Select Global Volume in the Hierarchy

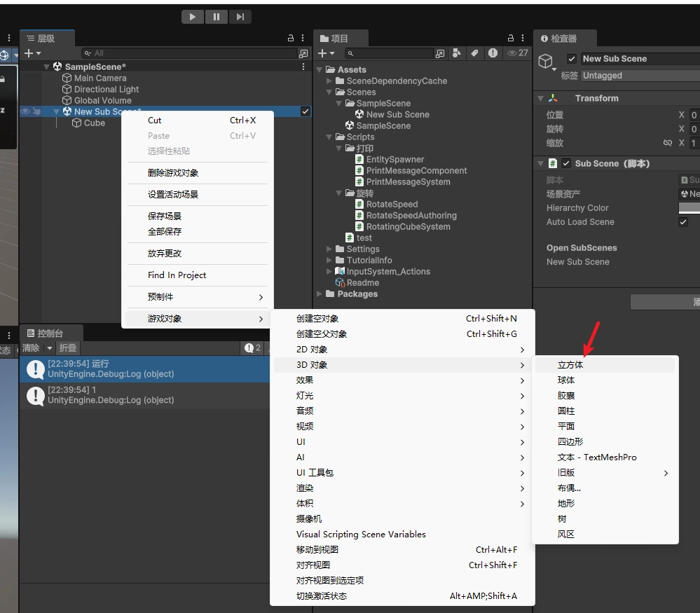[x=103, y=100]
